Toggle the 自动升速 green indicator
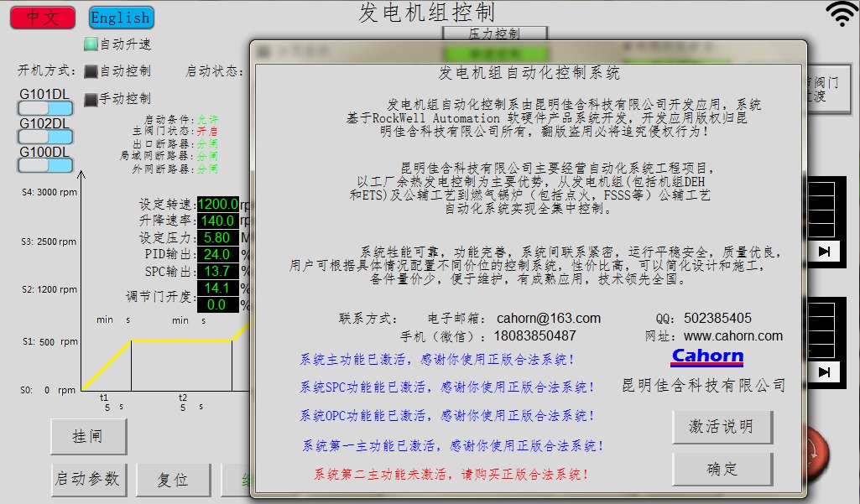The height and width of the screenshot is (504, 860). click(91, 44)
